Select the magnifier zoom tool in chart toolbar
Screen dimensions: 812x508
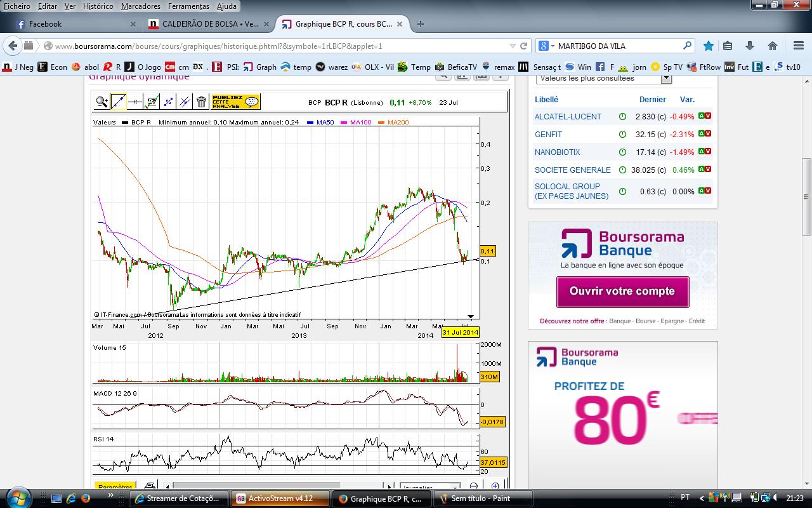101,102
